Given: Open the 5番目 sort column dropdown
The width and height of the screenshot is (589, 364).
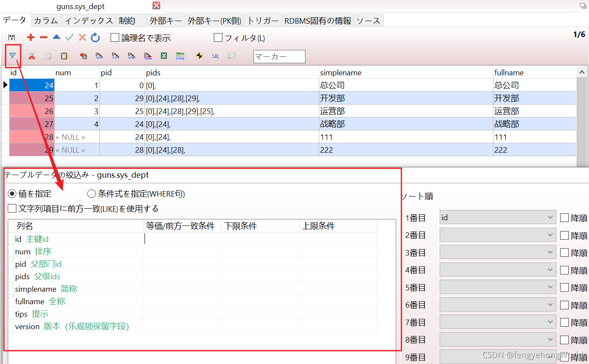Looking at the screenshot, I should [498, 287].
